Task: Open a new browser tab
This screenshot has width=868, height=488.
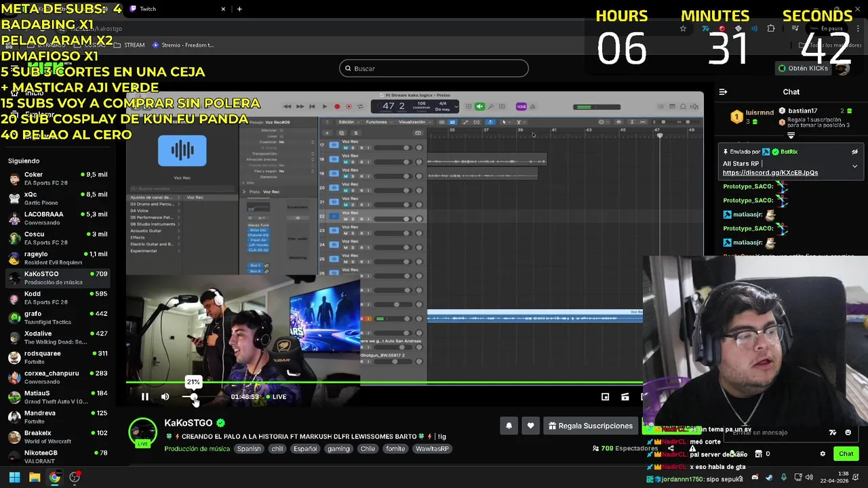Action: point(239,9)
